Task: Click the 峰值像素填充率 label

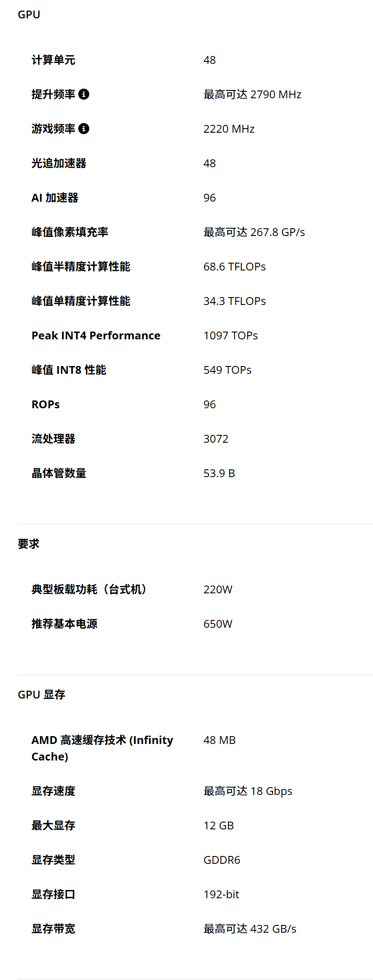Action: pos(70,232)
